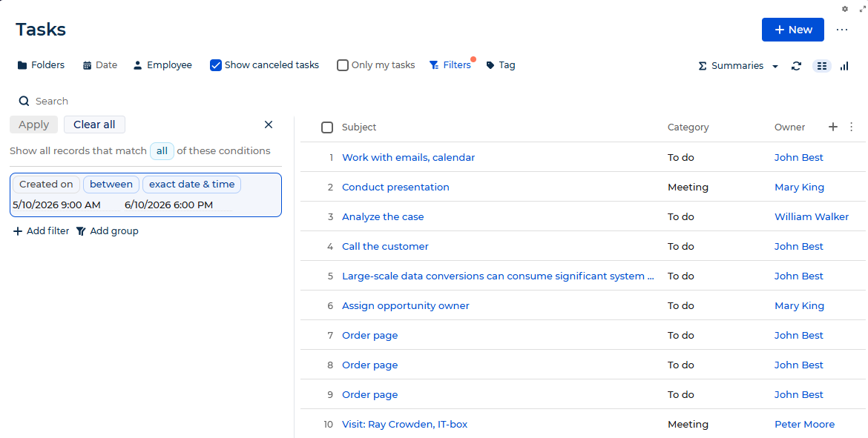
Task: Tick the select-all checkbox by Subject
Action: coord(327,127)
